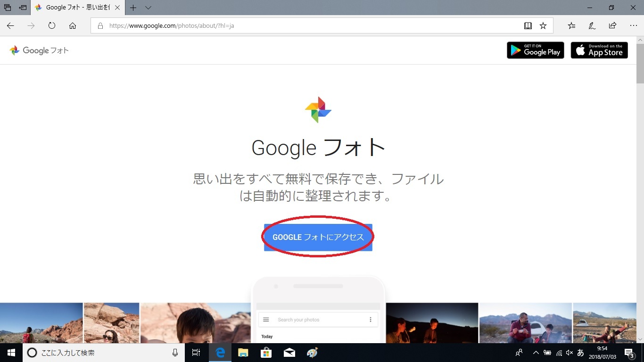644x362 pixels.
Task: Click the hamburger menu in phone mockup
Action: (266, 320)
